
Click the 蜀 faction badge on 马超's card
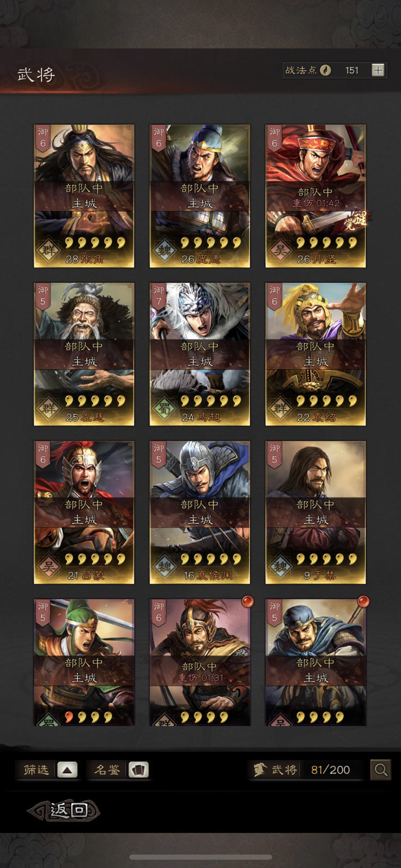pyautogui.click(x=164, y=408)
